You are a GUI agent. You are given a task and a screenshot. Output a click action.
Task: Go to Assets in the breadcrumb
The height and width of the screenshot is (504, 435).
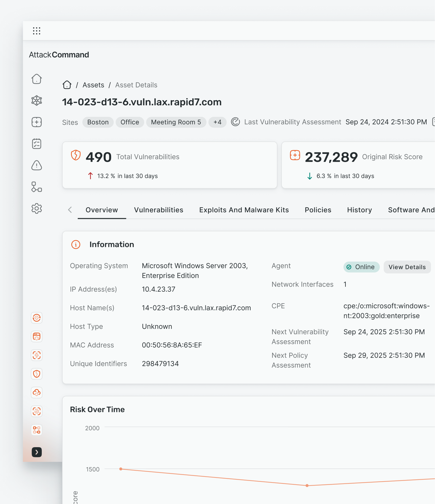click(x=93, y=85)
